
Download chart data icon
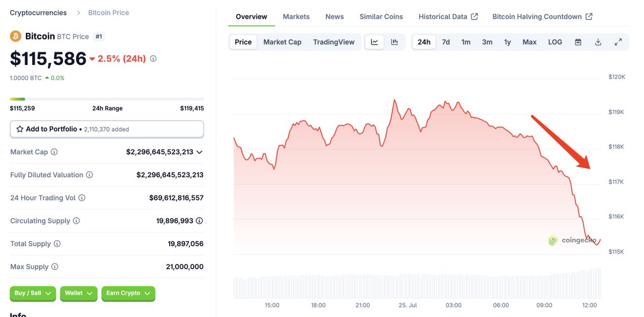(x=598, y=42)
